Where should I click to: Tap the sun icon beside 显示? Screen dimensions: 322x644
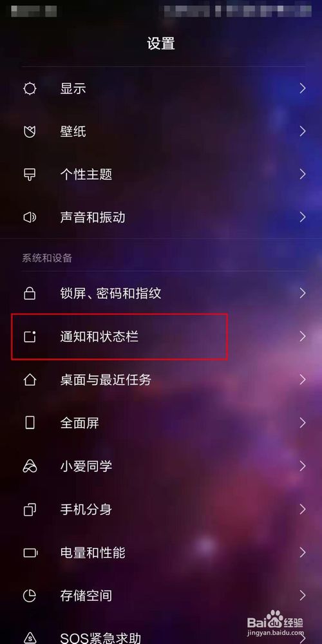pyautogui.click(x=30, y=88)
